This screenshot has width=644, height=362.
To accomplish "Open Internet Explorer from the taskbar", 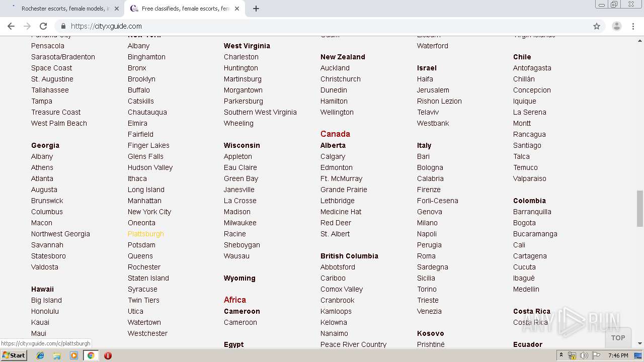I will 40,355.
